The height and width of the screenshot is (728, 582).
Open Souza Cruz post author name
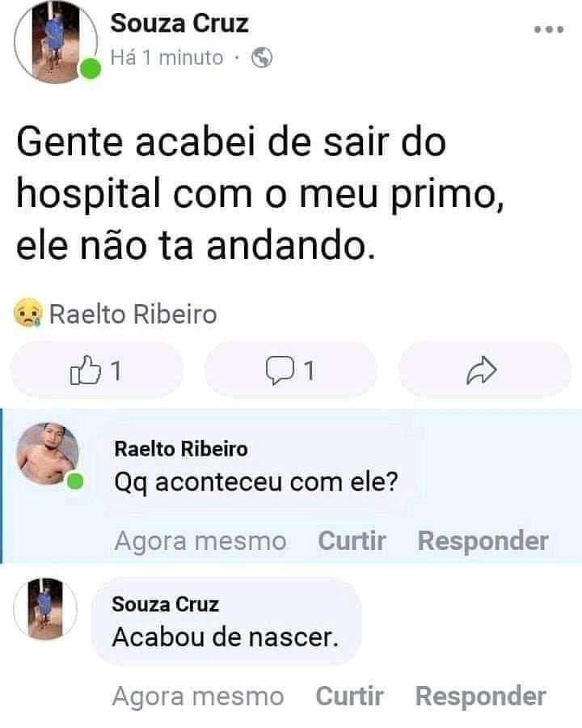[179, 24]
